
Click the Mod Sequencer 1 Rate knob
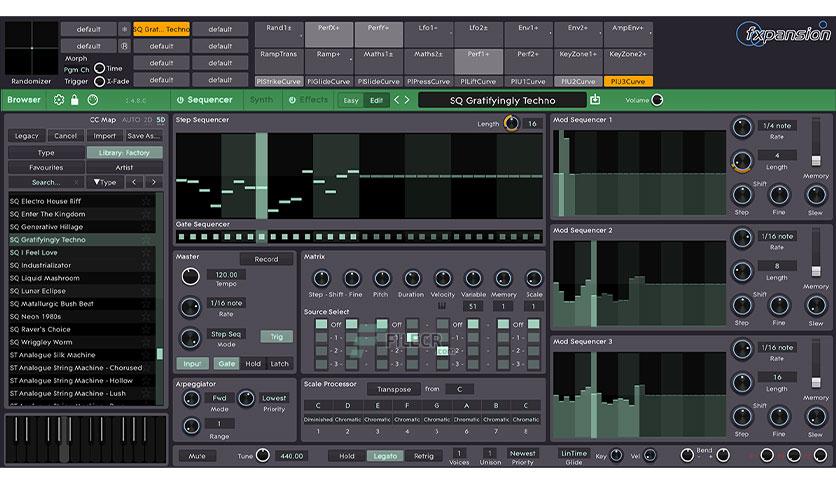(x=742, y=127)
